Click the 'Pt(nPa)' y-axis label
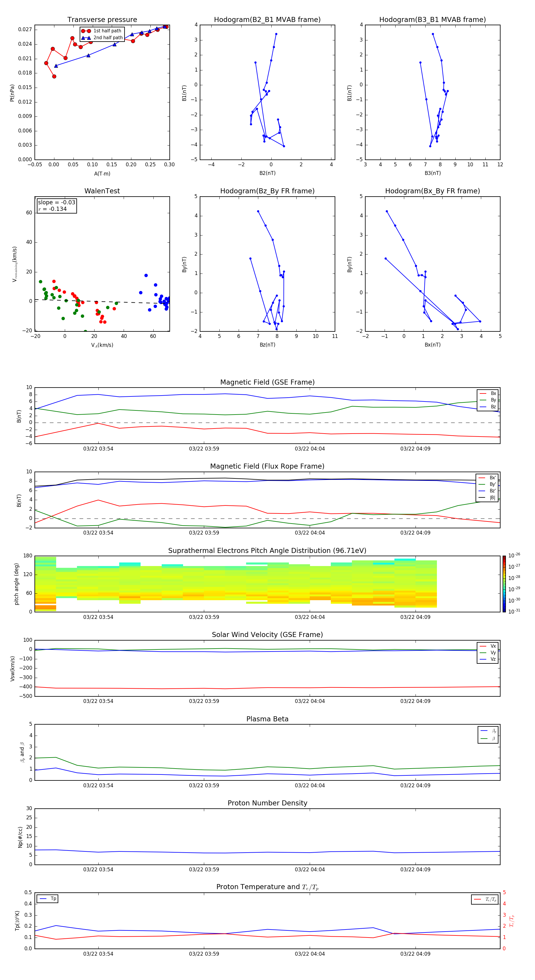Screen dimensions: 535x980 (x=12, y=93)
